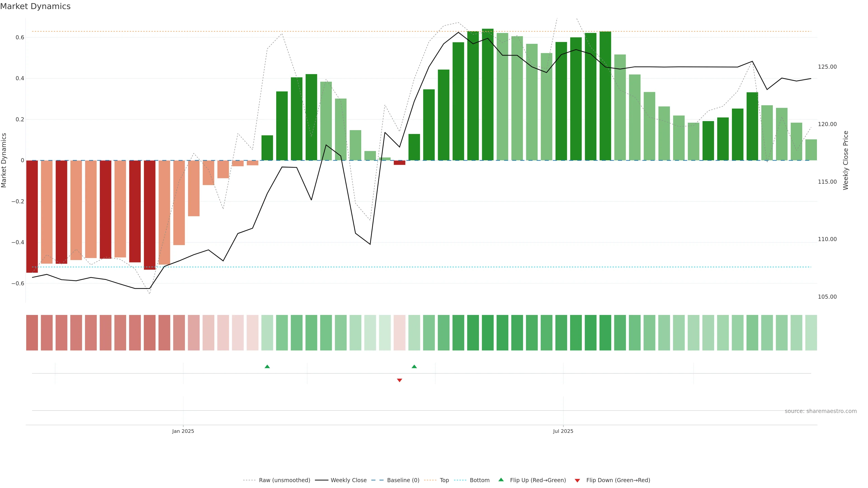Toggle the Top legend entry
Screen dimensions: 868x488
444,480
